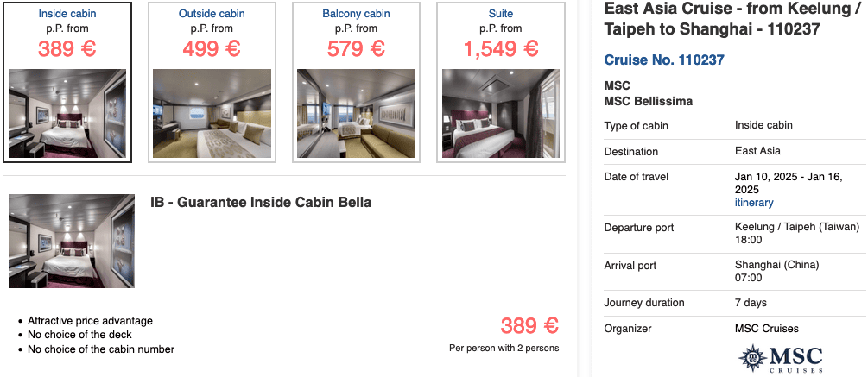
Task: View the Balcony cabin photo
Action: click(x=356, y=113)
